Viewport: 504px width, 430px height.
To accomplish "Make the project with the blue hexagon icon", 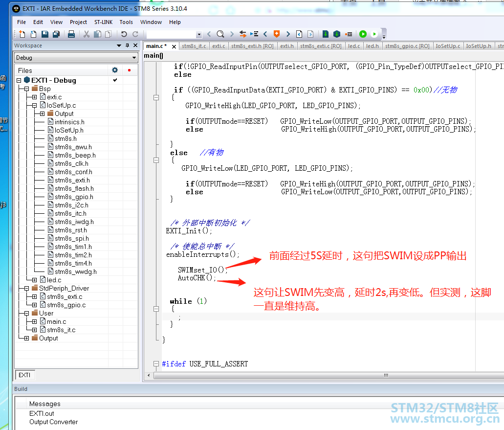I will [337, 34].
